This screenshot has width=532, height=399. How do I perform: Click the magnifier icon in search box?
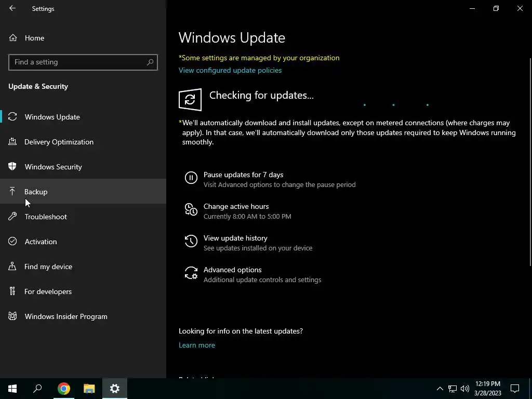(150, 62)
